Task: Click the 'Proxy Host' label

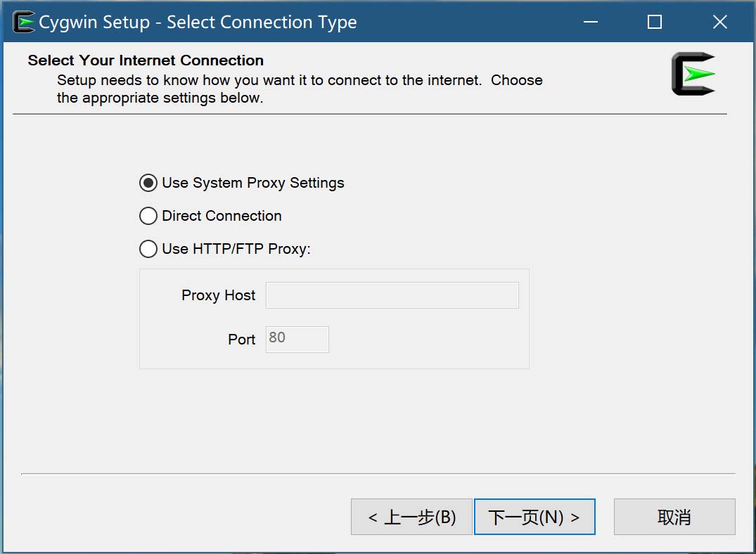Action: point(219,295)
